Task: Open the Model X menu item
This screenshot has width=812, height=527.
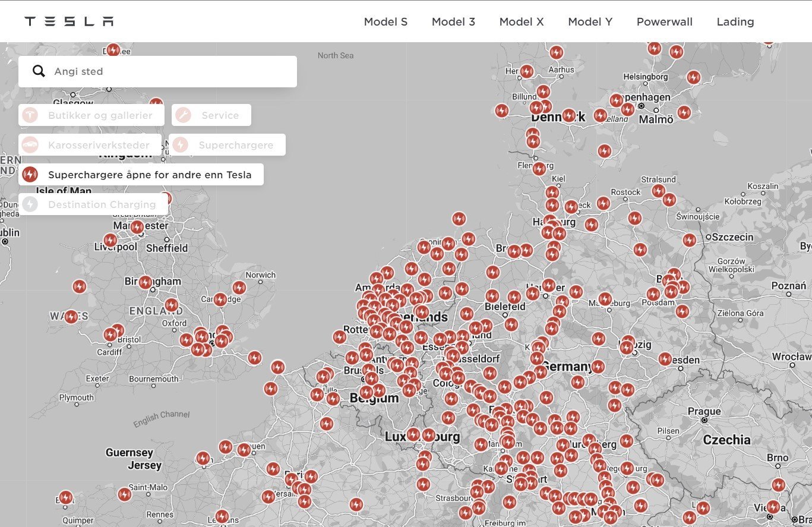Action: click(x=522, y=22)
